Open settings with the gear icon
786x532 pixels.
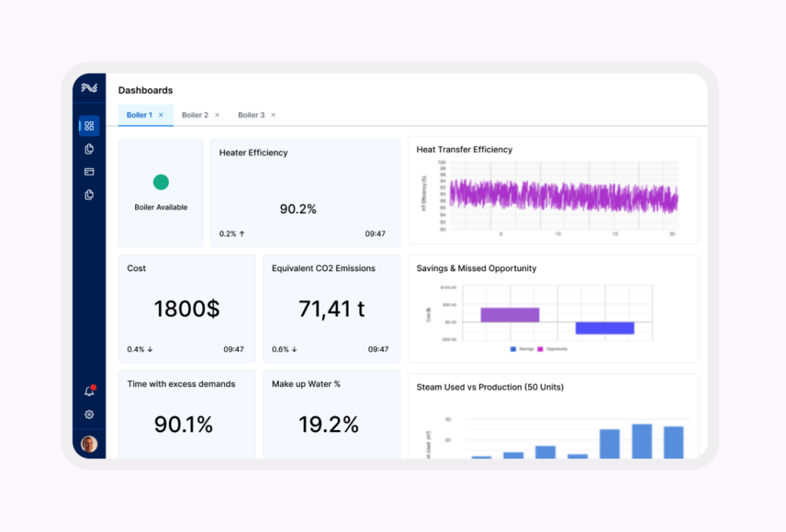(89, 415)
